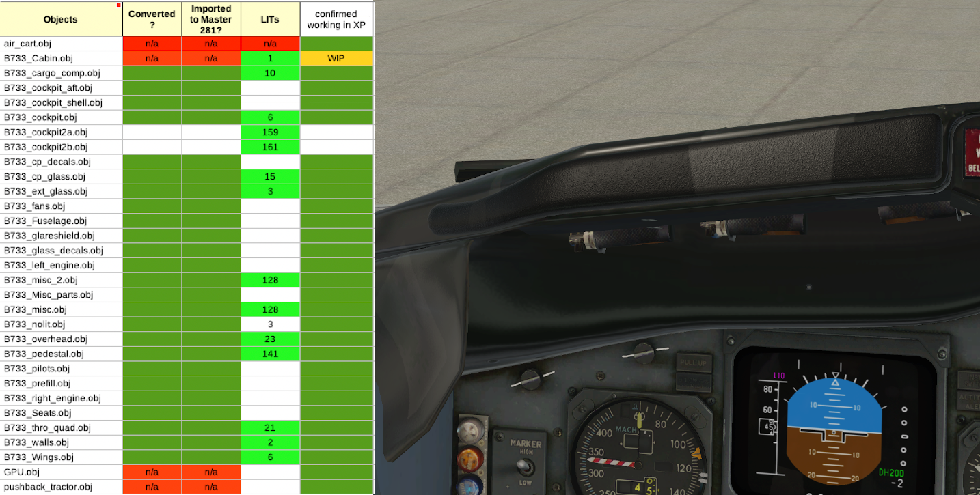Image resolution: width=980 pixels, height=495 pixels.
Task: Click the B733_thro_quad.obj cell
Action: click(62, 427)
